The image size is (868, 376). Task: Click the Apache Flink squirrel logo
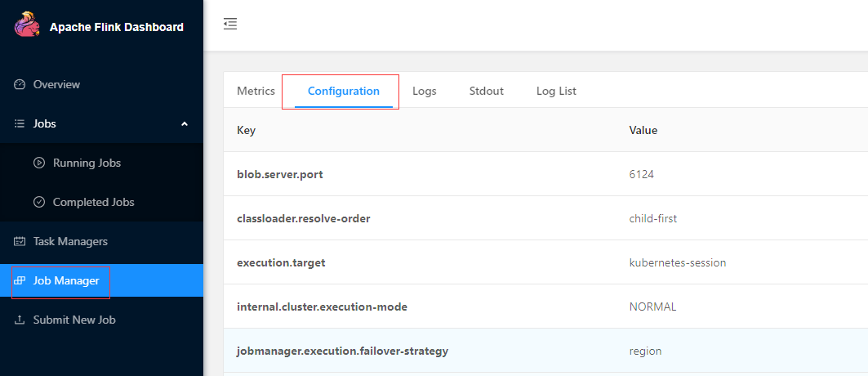27,26
